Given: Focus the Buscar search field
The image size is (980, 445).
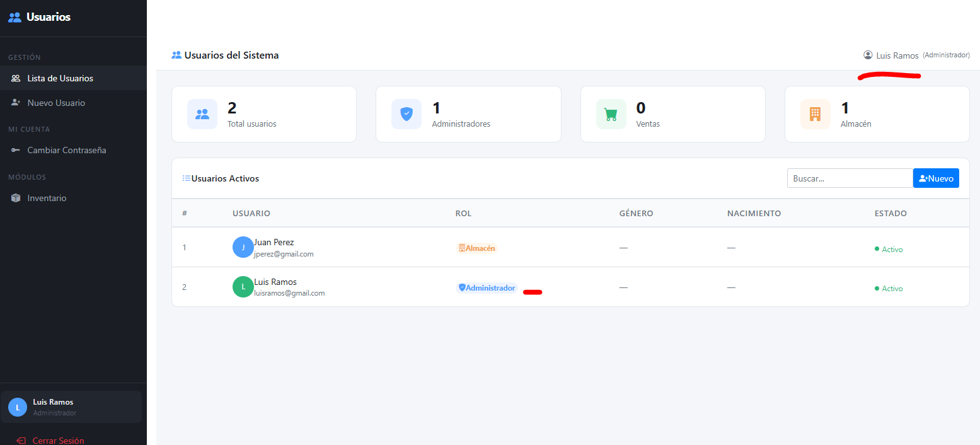Looking at the screenshot, I should click(850, 178).
